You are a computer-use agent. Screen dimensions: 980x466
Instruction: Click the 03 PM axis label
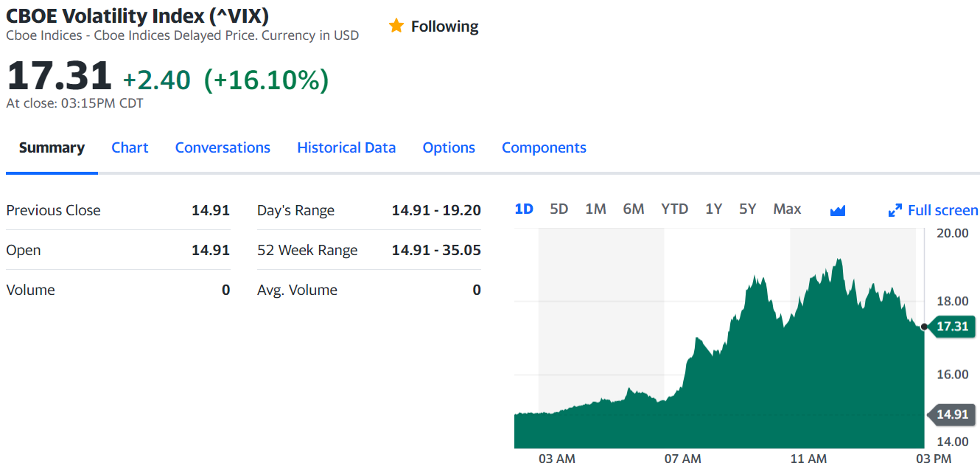934,459
